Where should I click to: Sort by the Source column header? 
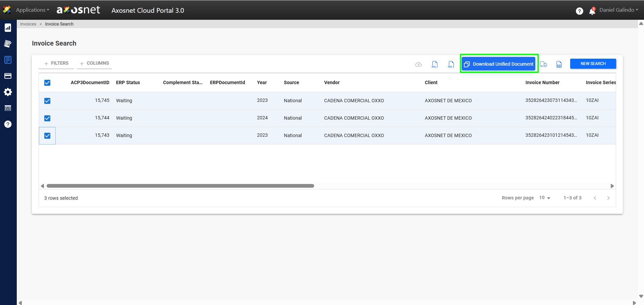click(x=291, y=82)
